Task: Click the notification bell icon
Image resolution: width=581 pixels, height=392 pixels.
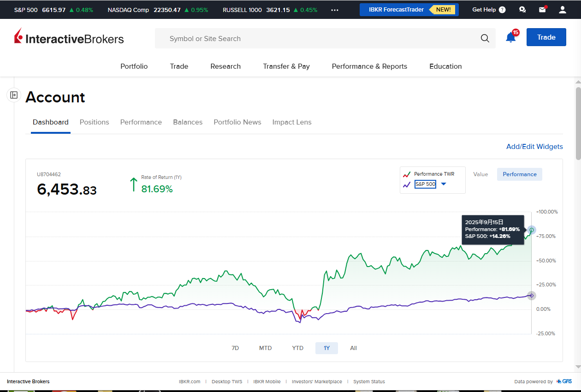Action: [x=510, y=38]
